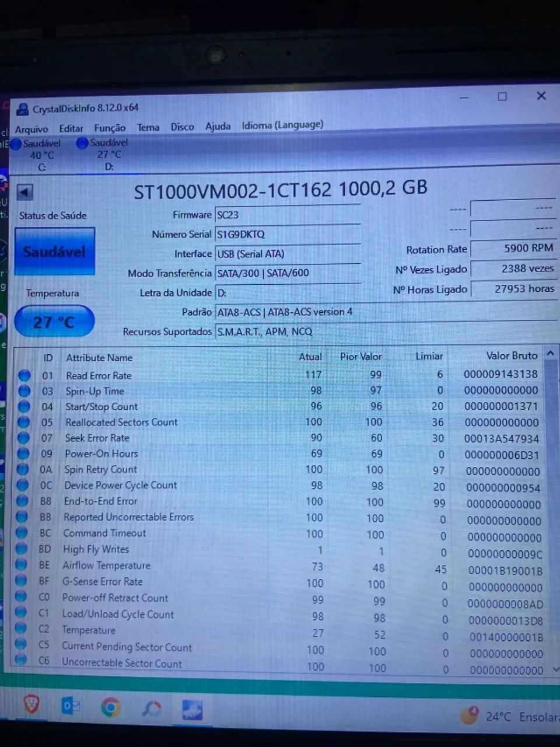
Task: Open CrystalDiskInfo taskbar icon
Action: 192,710
